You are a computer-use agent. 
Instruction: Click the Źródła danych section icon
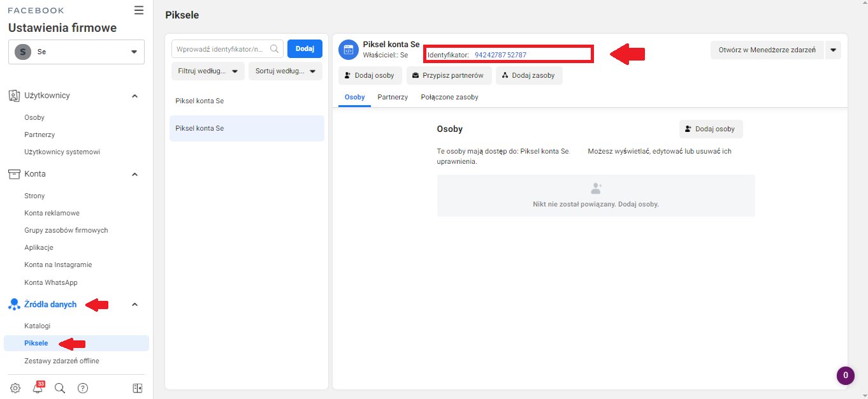(x=14, y=305)
